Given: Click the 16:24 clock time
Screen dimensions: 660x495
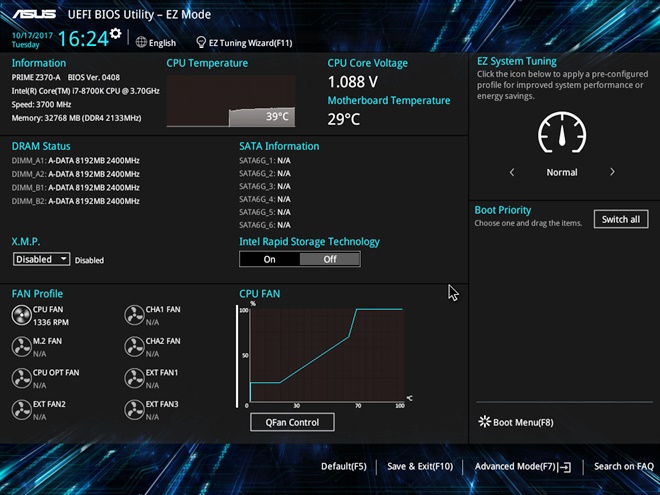Looking at the screenshot, I should (83, 39).
